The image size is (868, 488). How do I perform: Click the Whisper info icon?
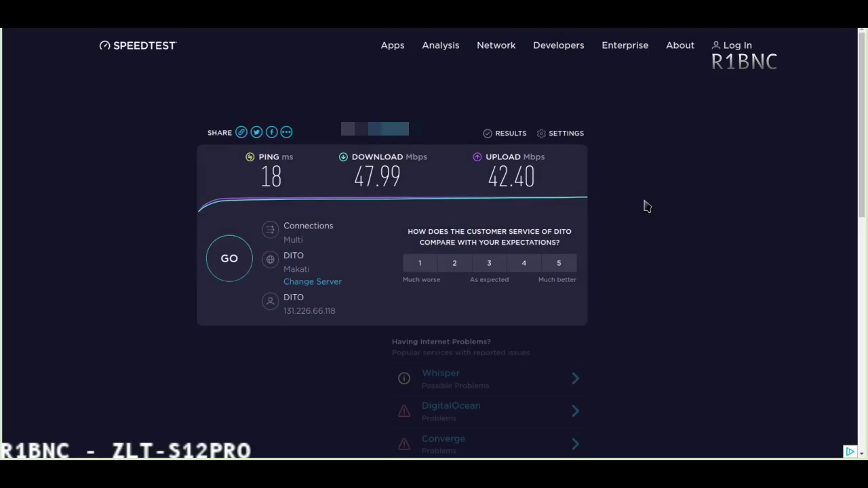click(404, 378)
